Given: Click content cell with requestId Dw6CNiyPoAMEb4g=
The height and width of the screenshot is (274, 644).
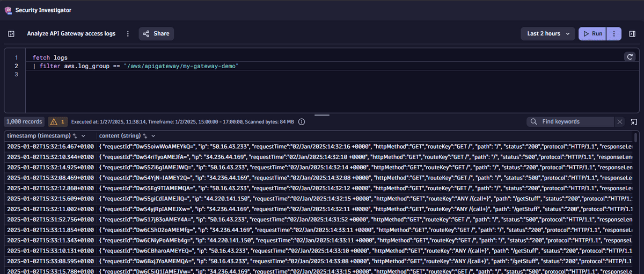Looking at the screenshot, I should (x=364, y=240).
